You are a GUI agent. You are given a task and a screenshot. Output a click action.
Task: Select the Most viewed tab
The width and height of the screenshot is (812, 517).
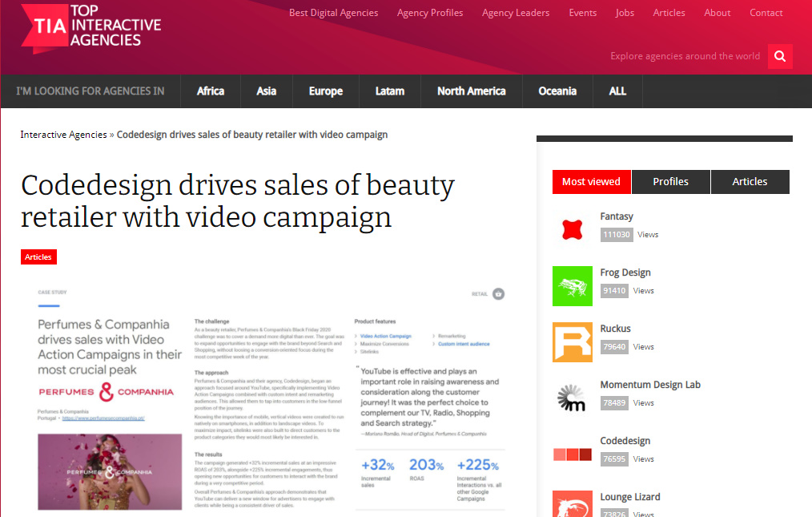(592, 182)
